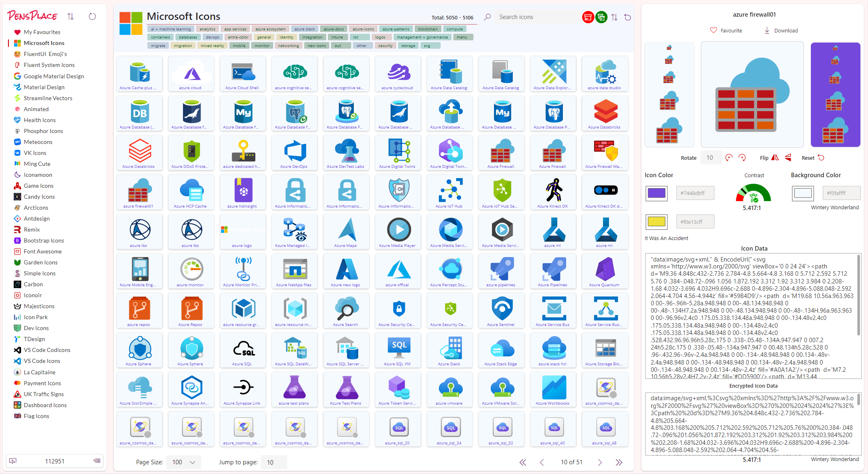This screenshot has height=474, width=868.
Task: Click the #f0e13cff hex color field
Action: click(x=695, y=221)
